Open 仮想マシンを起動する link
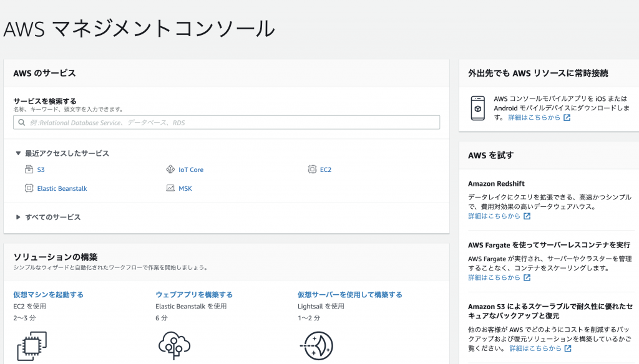The width and height of the screenshot is (639, 364). 49,294
